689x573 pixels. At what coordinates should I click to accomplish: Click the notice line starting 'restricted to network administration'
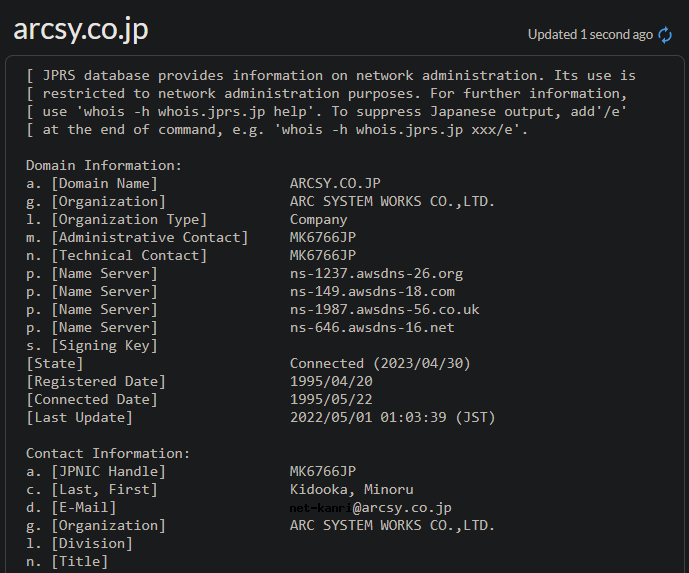pyautogui.click(x=326, y=94)
